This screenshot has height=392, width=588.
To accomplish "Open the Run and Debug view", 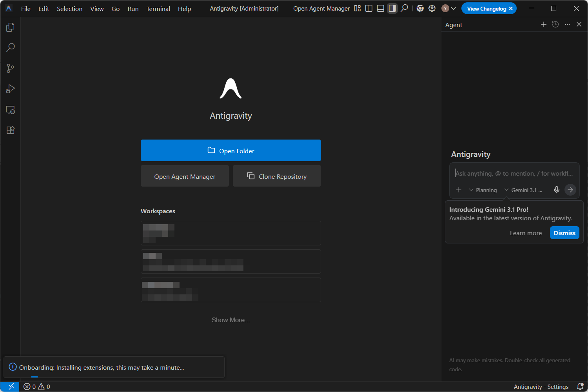I will click(11, 89).
